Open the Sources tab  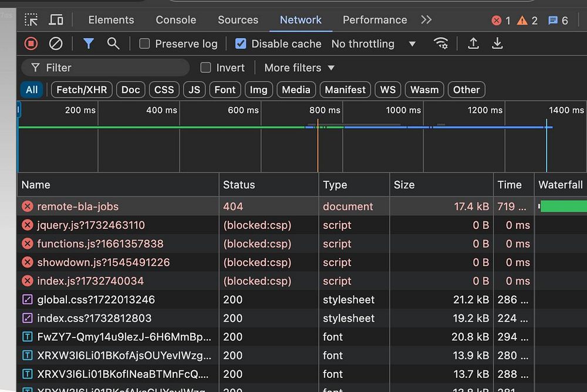click(x=238, y=20)
